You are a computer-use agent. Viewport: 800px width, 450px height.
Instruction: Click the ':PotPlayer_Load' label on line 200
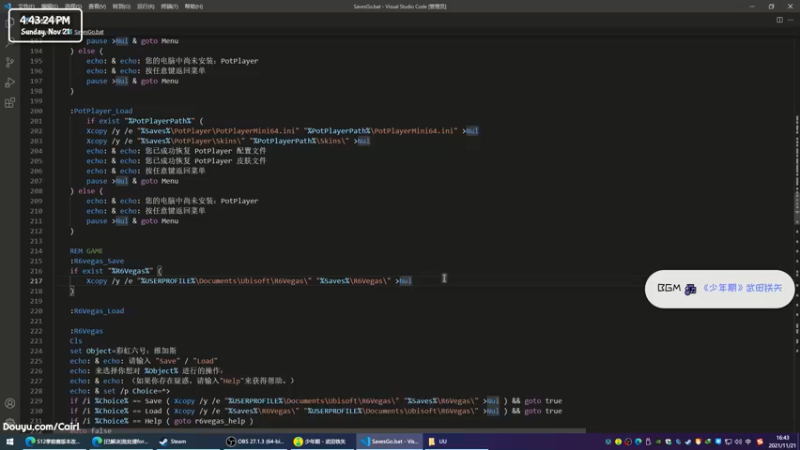coord(101,111)
